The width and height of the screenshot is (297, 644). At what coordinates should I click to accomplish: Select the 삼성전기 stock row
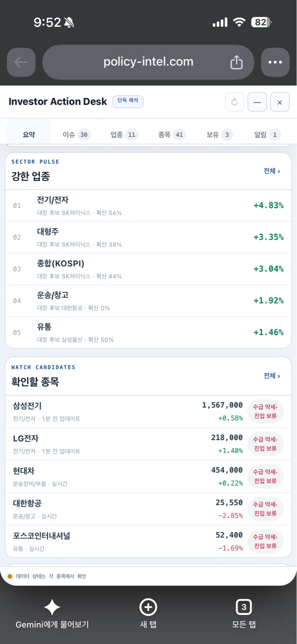pos(148,411)
